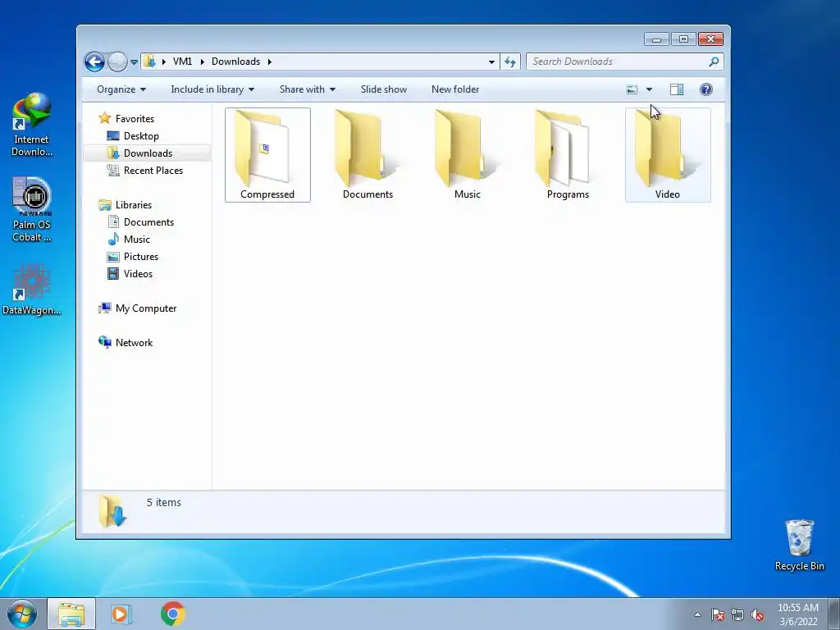The image size is (840, 630).
Task: Open the Windows Start menu
Action: (x=22, y=614)
